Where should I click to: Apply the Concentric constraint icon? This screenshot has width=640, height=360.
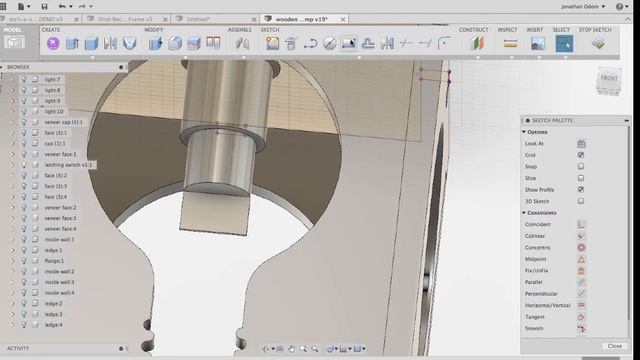(581, 247)
